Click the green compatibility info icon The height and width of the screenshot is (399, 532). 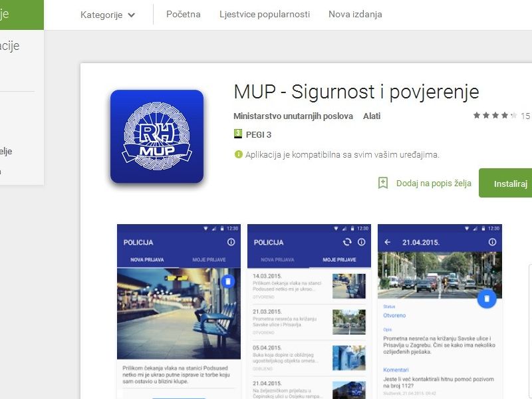coord(239,155)
